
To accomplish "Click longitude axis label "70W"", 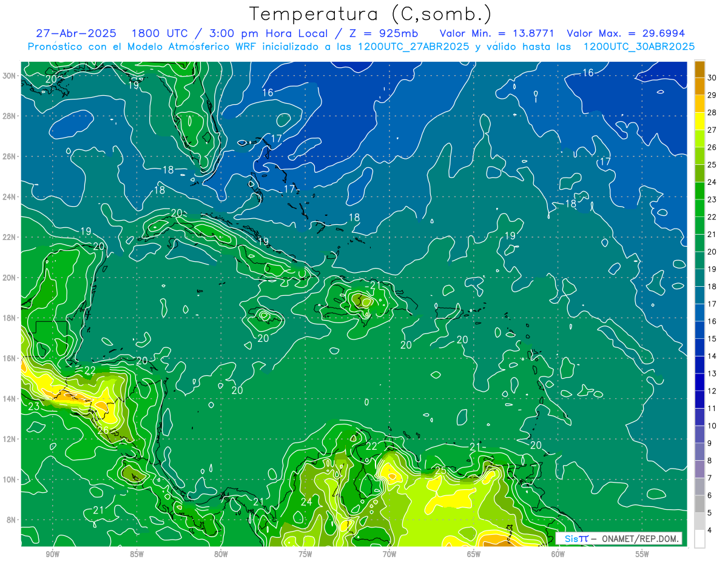I will pos(389,554).
